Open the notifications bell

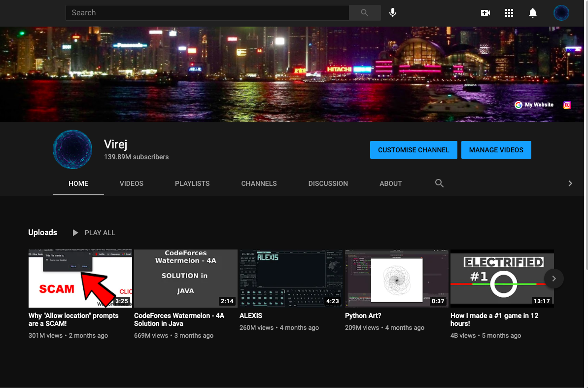click(532, 13)
